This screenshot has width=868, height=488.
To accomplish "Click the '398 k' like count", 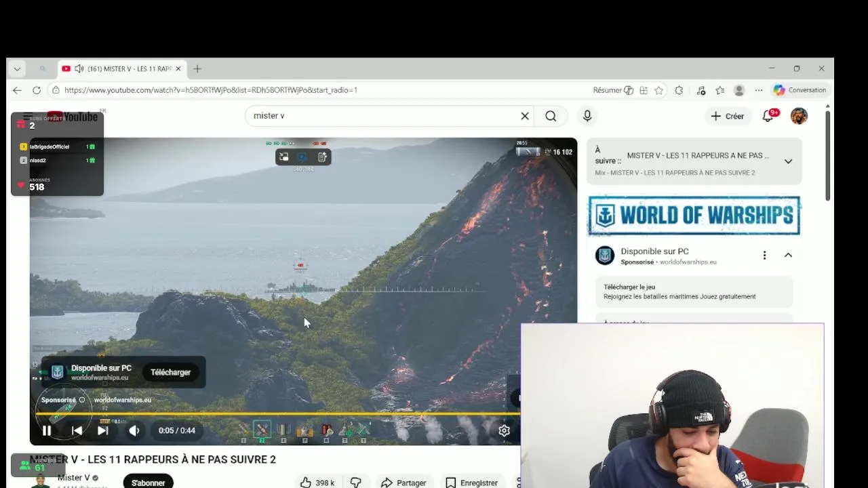I will coord(325,483).
